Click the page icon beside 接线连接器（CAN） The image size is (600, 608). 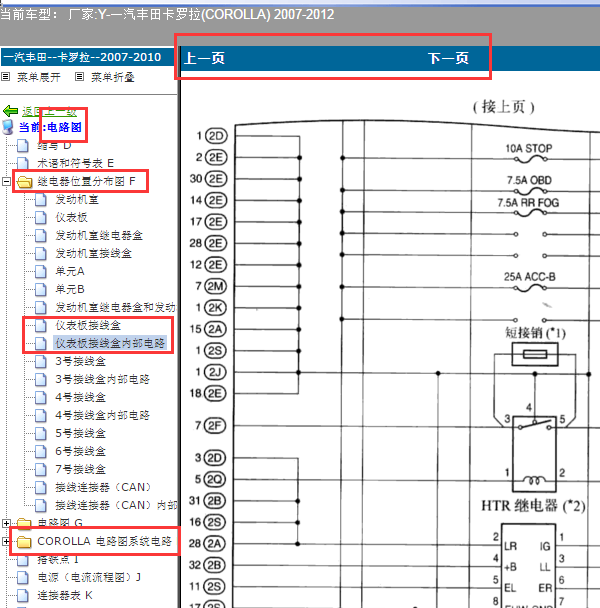pyautogui.click(x=41, y=487)
